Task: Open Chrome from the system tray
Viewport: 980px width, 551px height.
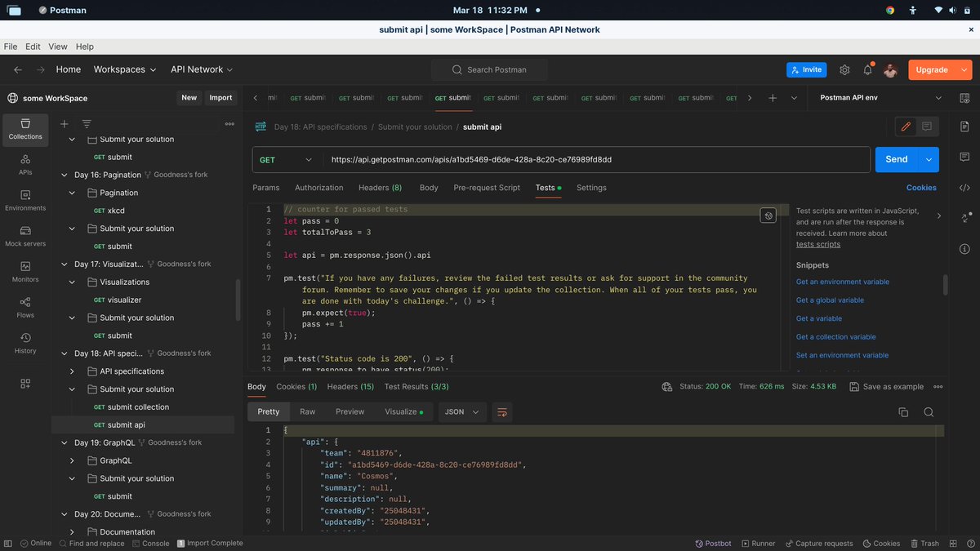Action: coord(890,10)
